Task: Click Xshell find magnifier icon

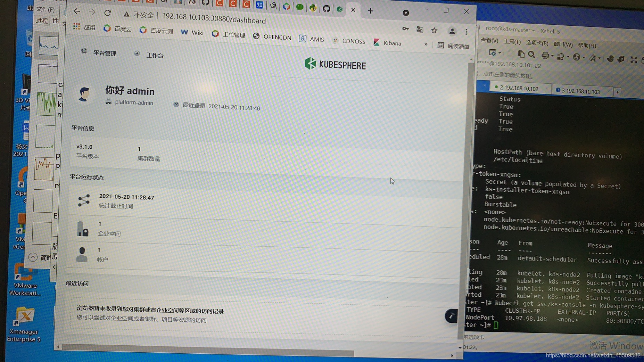Action: [x=531, y=55]
